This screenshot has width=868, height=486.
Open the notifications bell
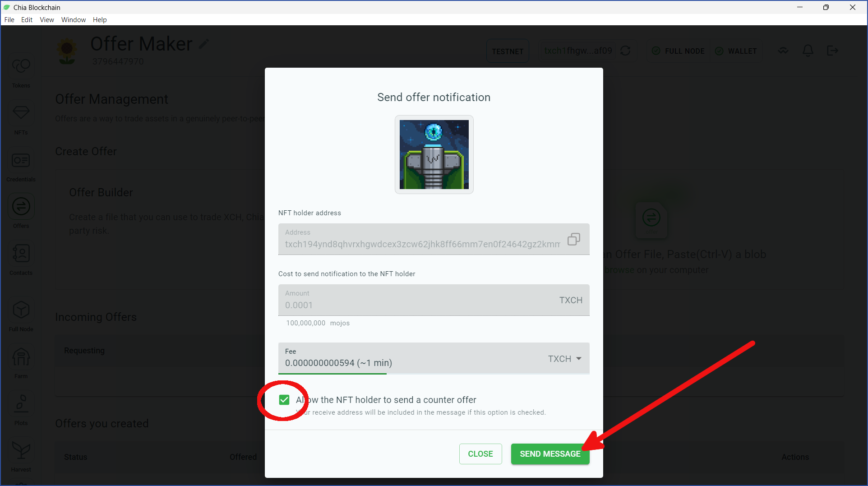[808, 51]
